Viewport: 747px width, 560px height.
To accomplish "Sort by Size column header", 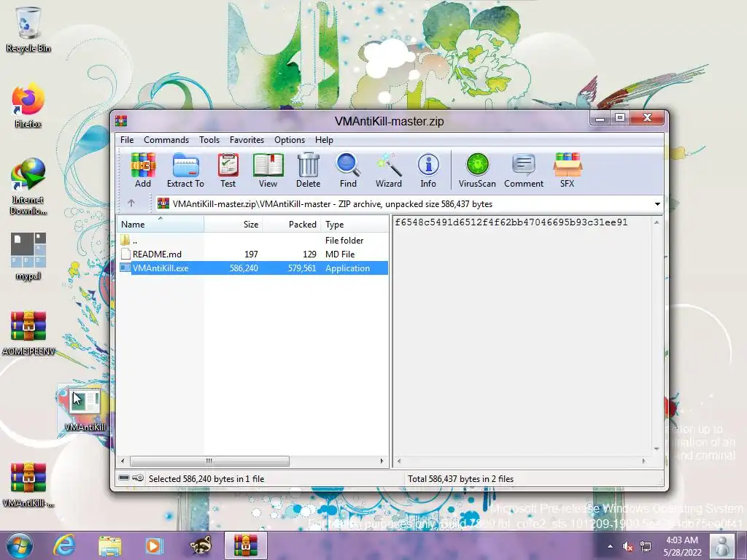I will (x=233, y=225).
